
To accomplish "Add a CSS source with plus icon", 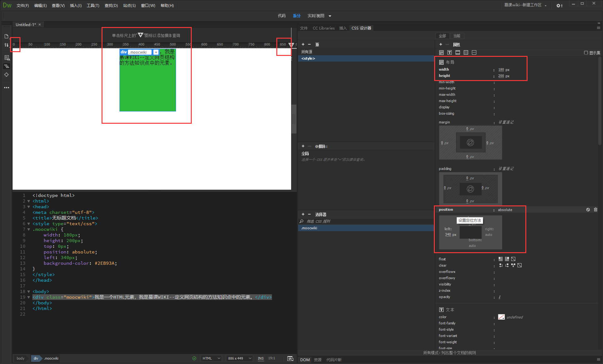I will point(303,45).
